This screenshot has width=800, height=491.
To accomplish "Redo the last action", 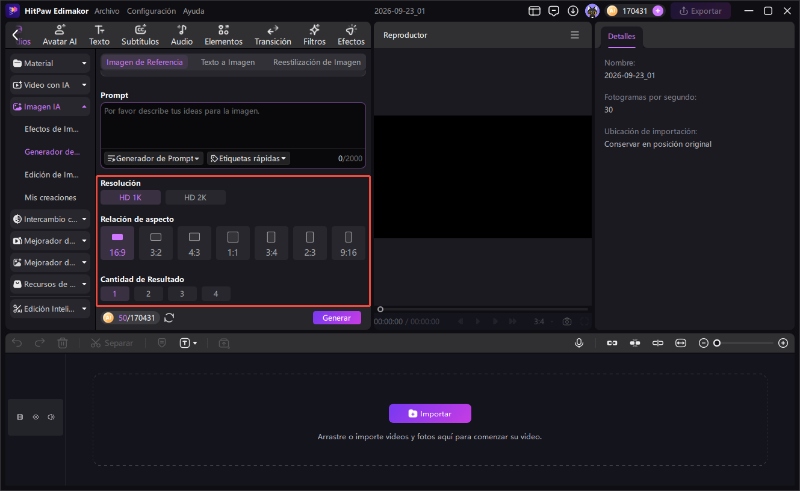I will [x=40, y=343].
